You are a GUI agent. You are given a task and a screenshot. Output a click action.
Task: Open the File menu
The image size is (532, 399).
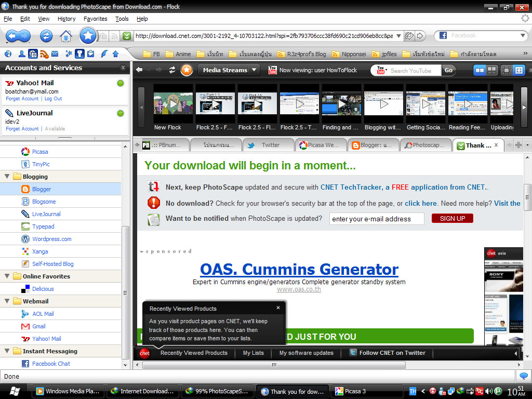(x=8, y=19)
